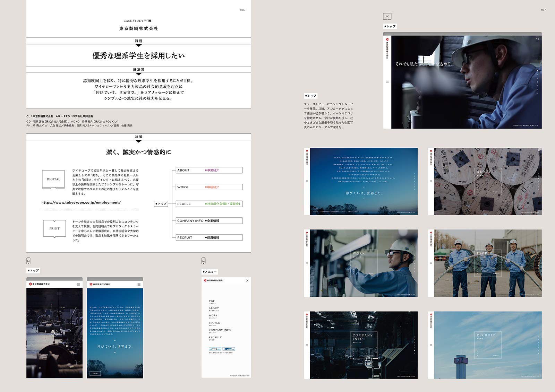
Task: Click the red logo on the RECRUIT screen sidebar
Action: tap(431, 314)
